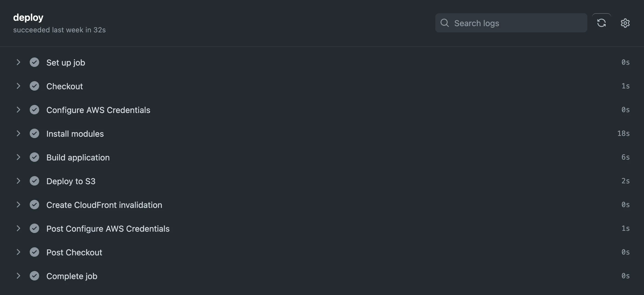This screenshot has width=644, height=295.
Task: Click the success checkmark beside Set up job
Action: pos(34,62)
